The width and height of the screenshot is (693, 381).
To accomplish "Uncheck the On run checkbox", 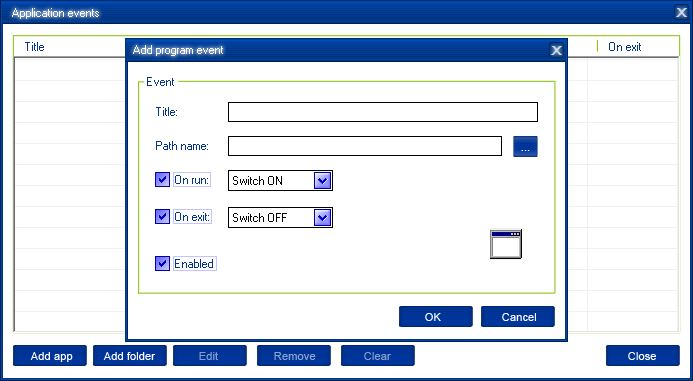I will click(162, 180).
